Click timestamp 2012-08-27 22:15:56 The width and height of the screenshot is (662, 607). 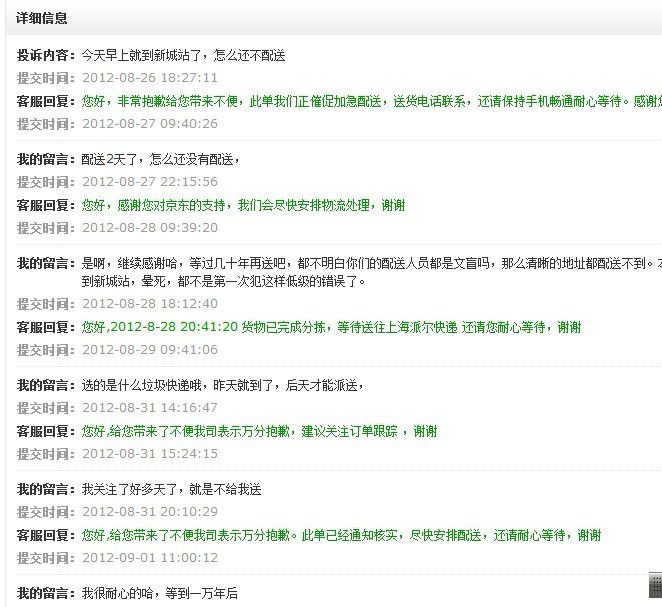150,182
